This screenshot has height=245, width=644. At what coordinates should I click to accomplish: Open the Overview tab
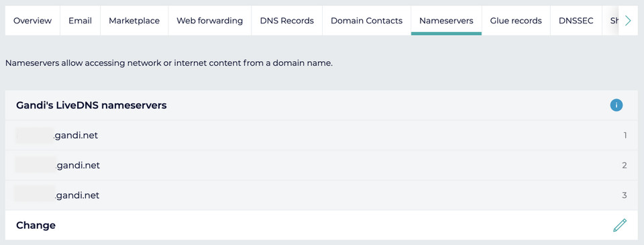[32, 21]
